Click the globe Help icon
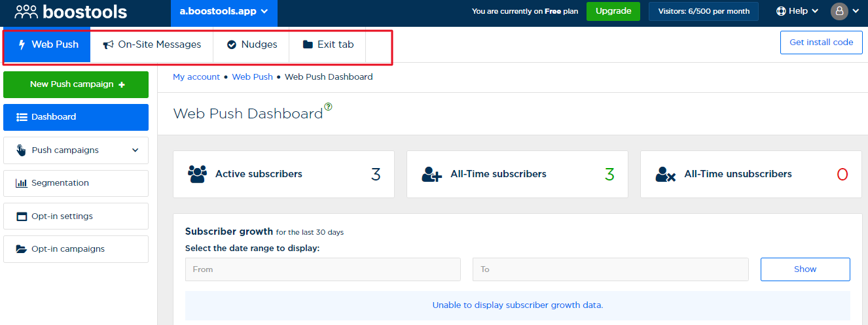This screenshot has height=325, width=868. point(781,11)
